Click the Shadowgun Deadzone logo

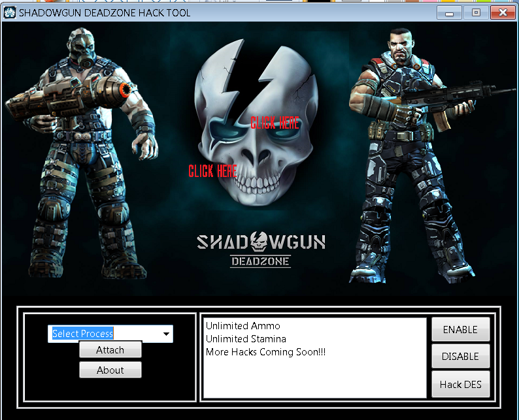coord(261,249)
